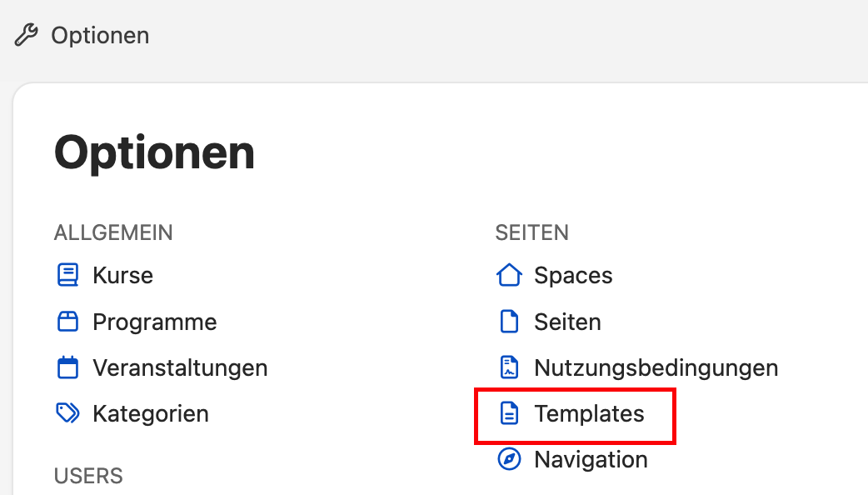This screenshot has height=495, width=868.
Task: Click the Kategorien tag icon
Action: click(x=67, y=413)
